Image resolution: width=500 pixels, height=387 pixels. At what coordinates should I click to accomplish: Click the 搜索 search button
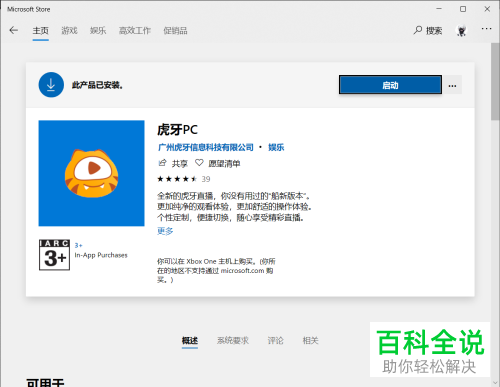click(428, 31)
